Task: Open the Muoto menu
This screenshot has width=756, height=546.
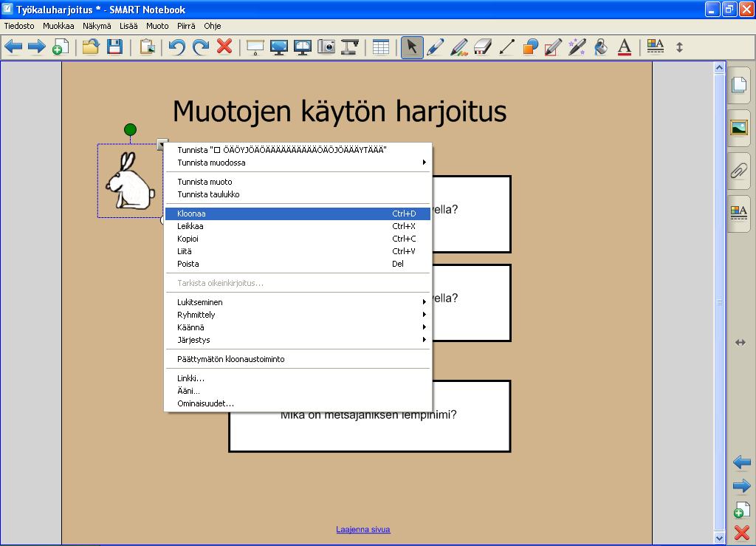Action: [x=158, y=26]
